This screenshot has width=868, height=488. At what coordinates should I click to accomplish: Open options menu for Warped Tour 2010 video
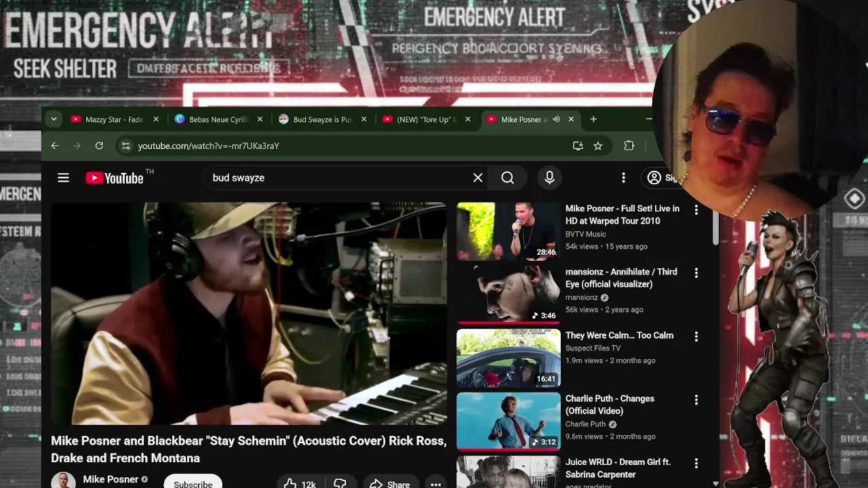coord(696,210)
